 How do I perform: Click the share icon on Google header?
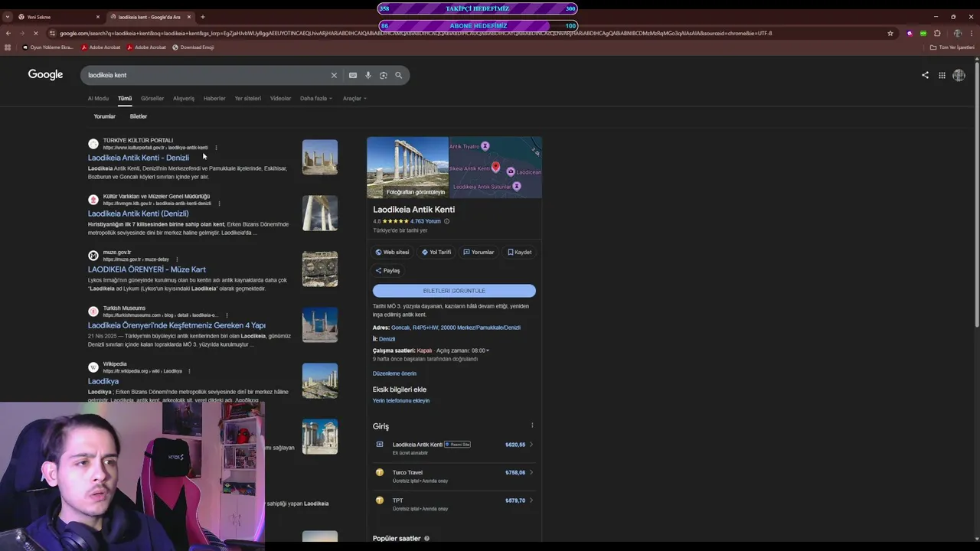[925, 75]
